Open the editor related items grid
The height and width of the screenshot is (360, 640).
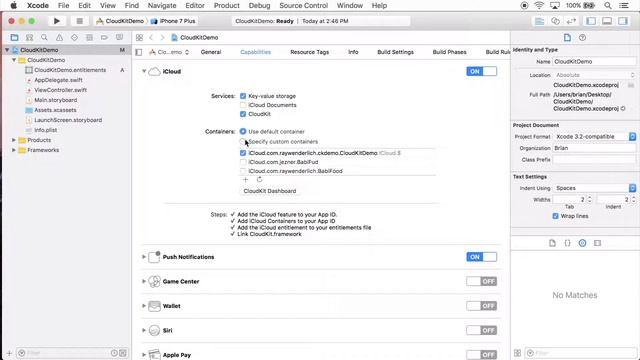click(x=139, y=38)
